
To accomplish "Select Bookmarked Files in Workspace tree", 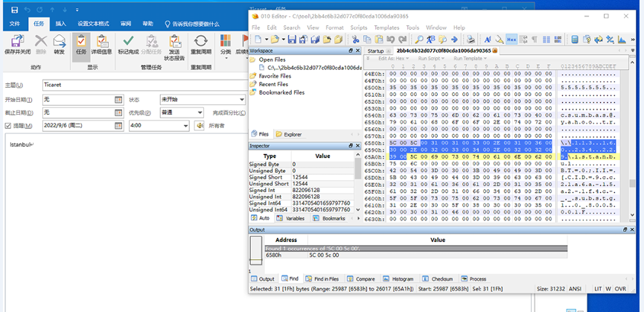I will tap(281, 93).
